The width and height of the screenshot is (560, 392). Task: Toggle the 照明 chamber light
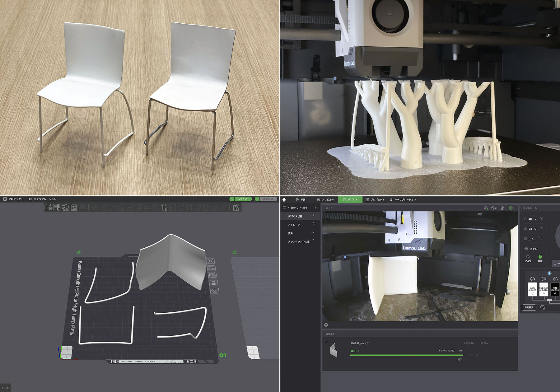(540, 258)
